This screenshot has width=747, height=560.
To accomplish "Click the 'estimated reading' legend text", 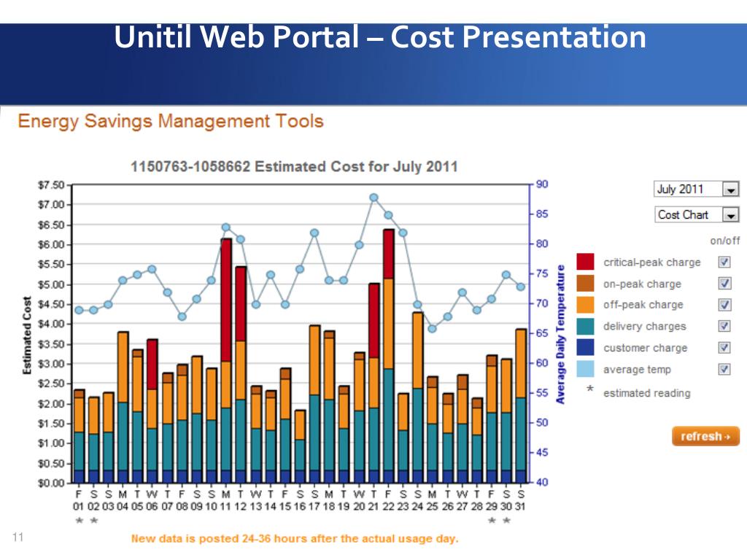I will 646,393.
